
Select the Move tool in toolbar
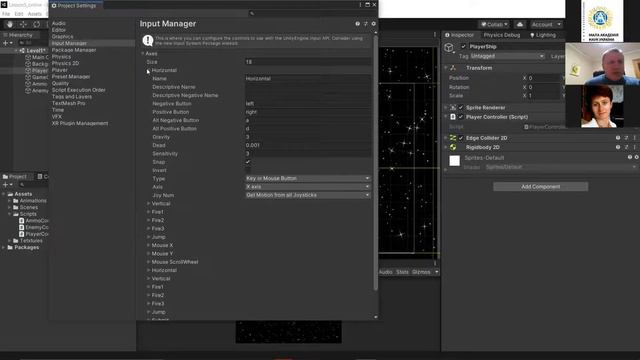click(23, 24)
